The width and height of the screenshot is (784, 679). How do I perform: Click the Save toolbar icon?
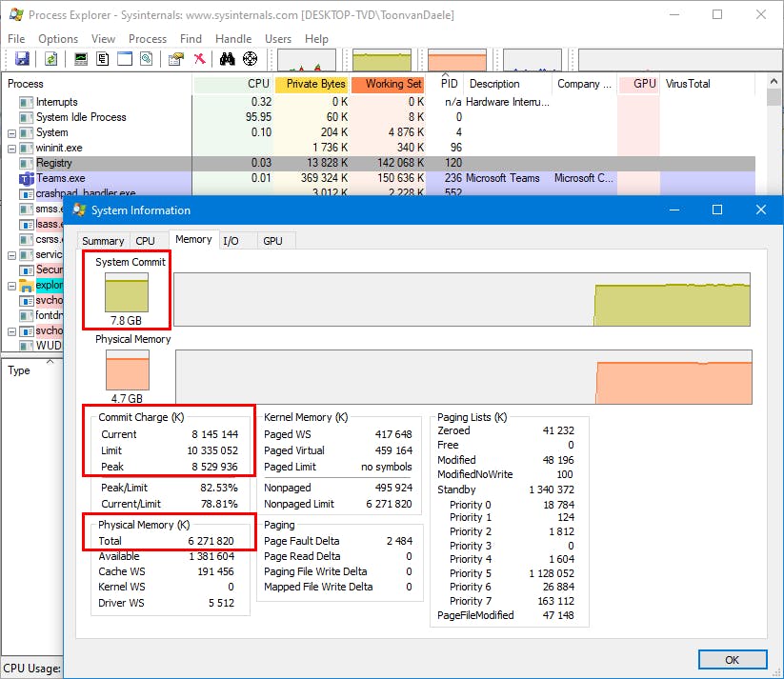[22, 59]
